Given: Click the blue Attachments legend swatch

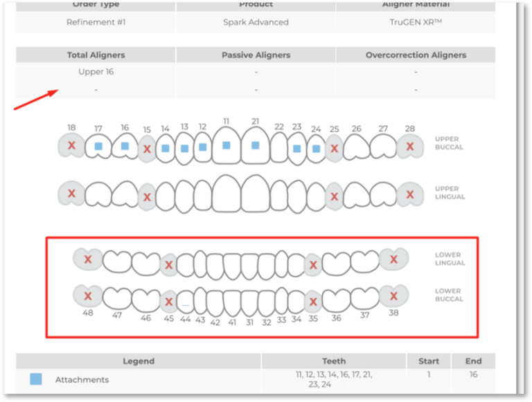Looking at the screenshot, I should tap(36, 379).
